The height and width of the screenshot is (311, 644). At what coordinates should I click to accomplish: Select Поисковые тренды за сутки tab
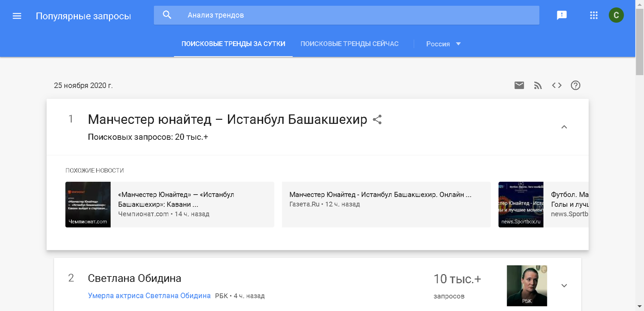coord(233,44)
